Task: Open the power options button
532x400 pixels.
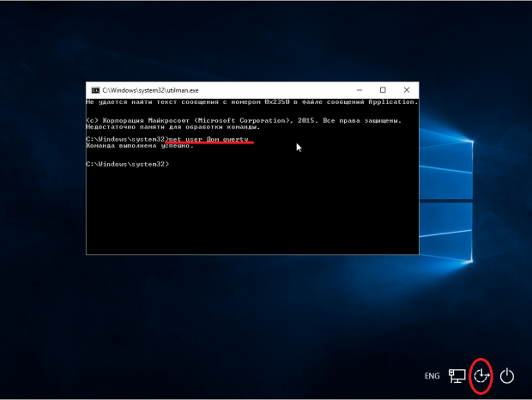Action: coord(507,376)
